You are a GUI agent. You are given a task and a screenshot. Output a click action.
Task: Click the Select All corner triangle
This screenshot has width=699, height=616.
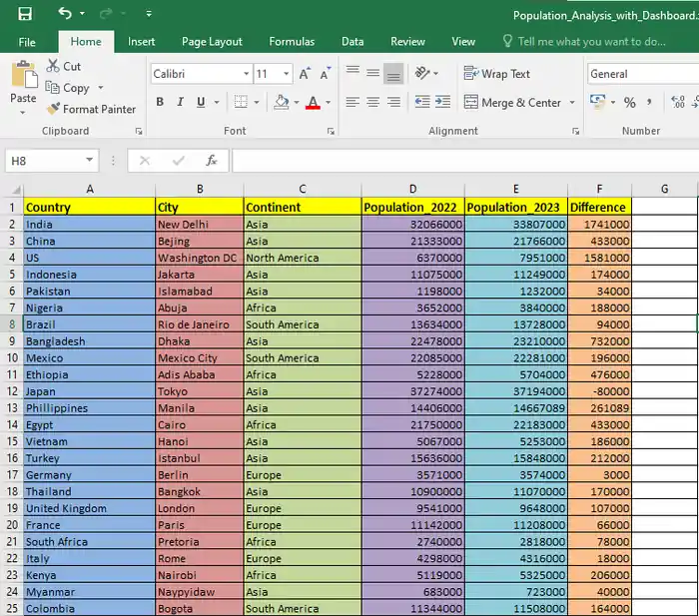coord(16,190)
